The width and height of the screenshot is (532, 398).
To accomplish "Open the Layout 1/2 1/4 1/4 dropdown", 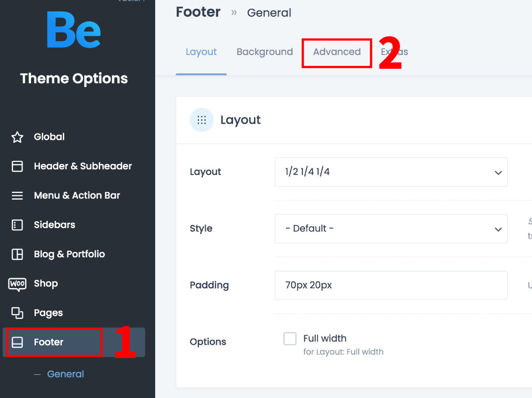I will pyautogui.click(x=391, y=172).
